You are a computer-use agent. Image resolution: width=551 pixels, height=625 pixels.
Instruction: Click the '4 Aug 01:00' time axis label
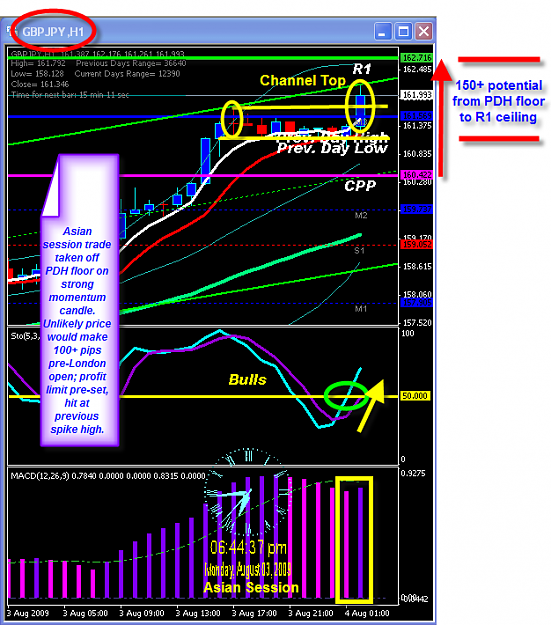(x=367, y=613)
